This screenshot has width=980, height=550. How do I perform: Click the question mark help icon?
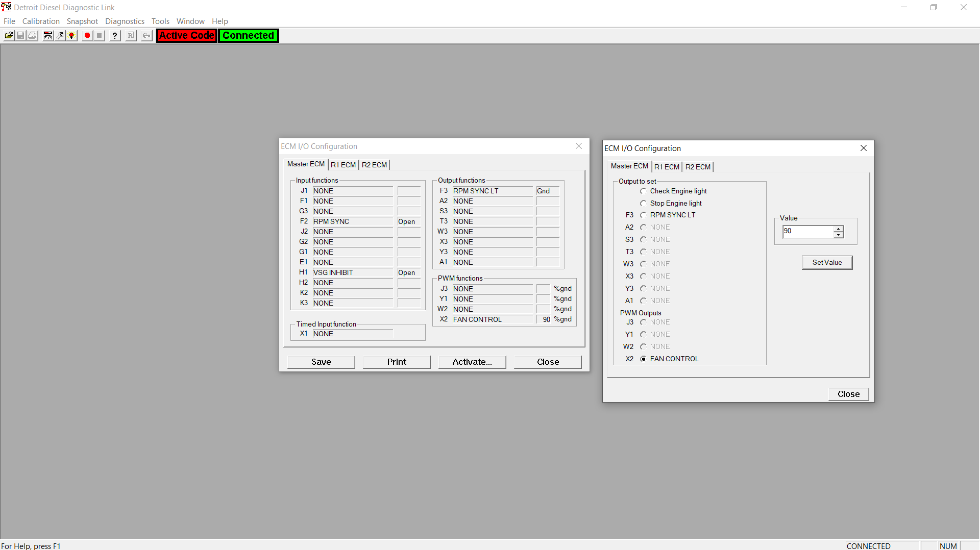coord(115,36)
